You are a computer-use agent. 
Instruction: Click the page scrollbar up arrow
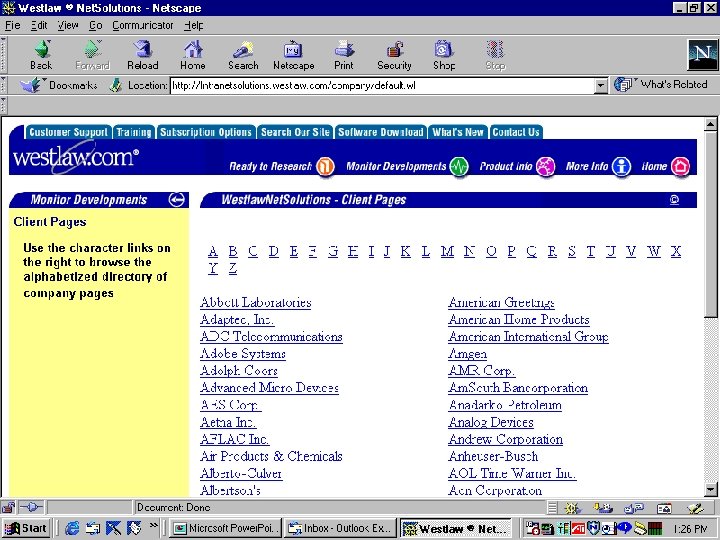[711, 124]
